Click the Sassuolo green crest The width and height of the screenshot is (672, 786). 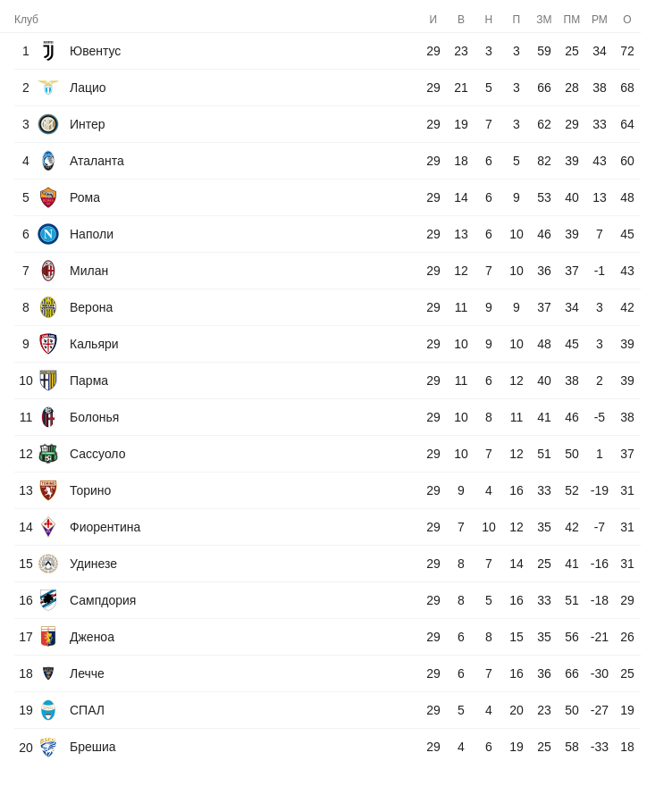(x=48, y=454)
